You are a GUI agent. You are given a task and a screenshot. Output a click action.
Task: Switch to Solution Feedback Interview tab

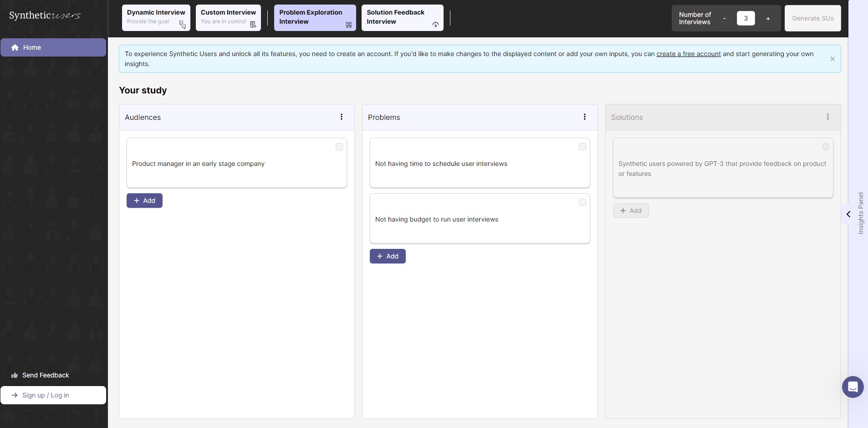click(403, 18)
